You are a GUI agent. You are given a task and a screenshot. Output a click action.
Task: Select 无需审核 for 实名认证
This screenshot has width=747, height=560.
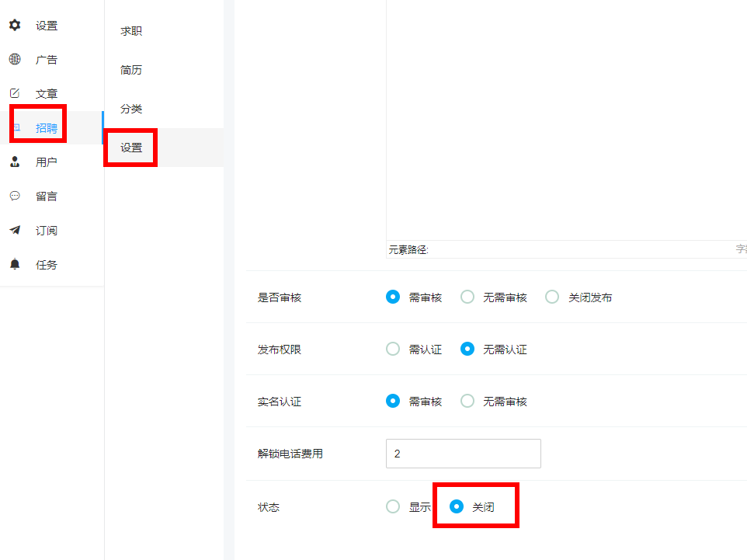(467, 401)
